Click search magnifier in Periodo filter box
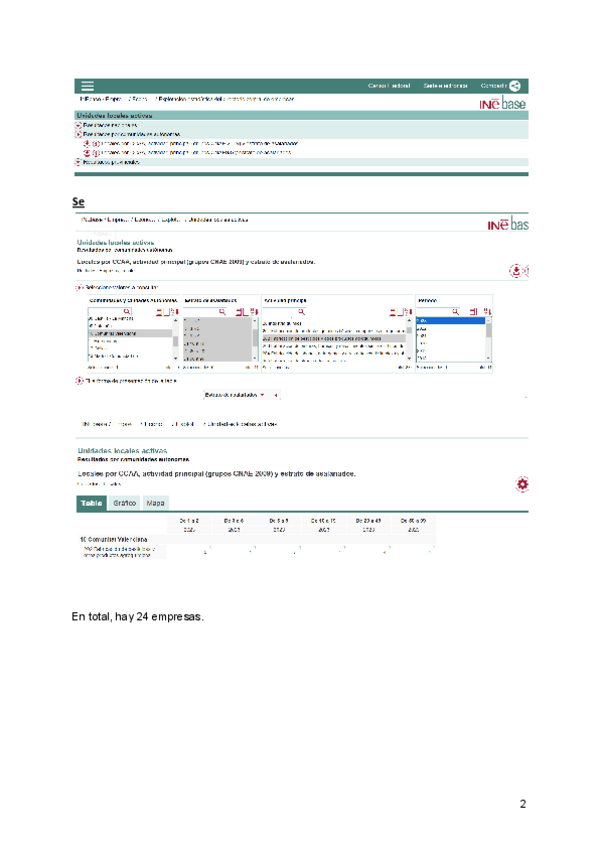The image size is (600, 848). tap(455, 312)
